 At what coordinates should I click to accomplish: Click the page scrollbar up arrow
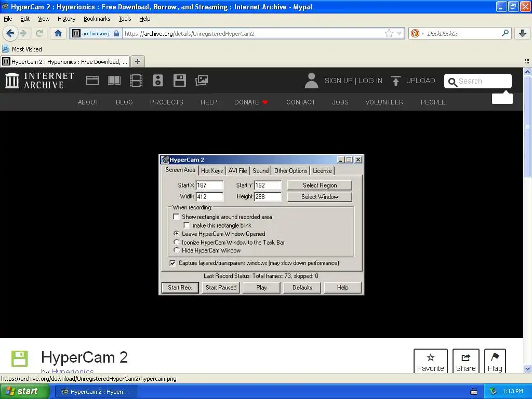click(527, 72)
